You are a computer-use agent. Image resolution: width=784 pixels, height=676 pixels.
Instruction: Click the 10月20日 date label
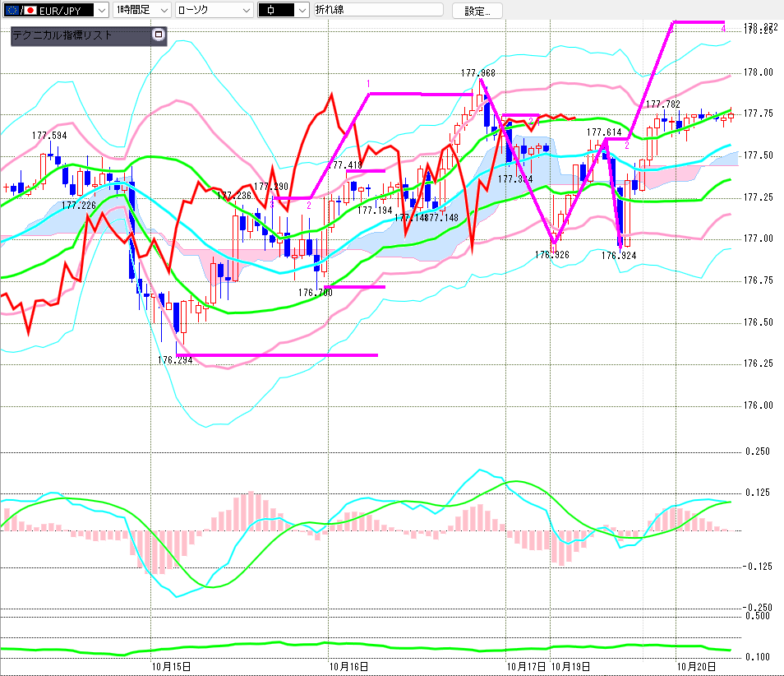click(x=697, y=667)
